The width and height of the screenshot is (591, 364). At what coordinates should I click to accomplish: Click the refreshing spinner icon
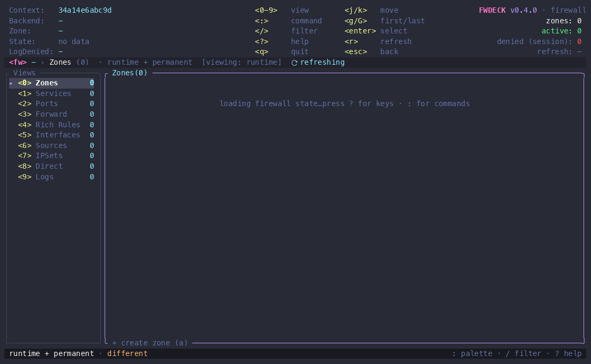294,63
